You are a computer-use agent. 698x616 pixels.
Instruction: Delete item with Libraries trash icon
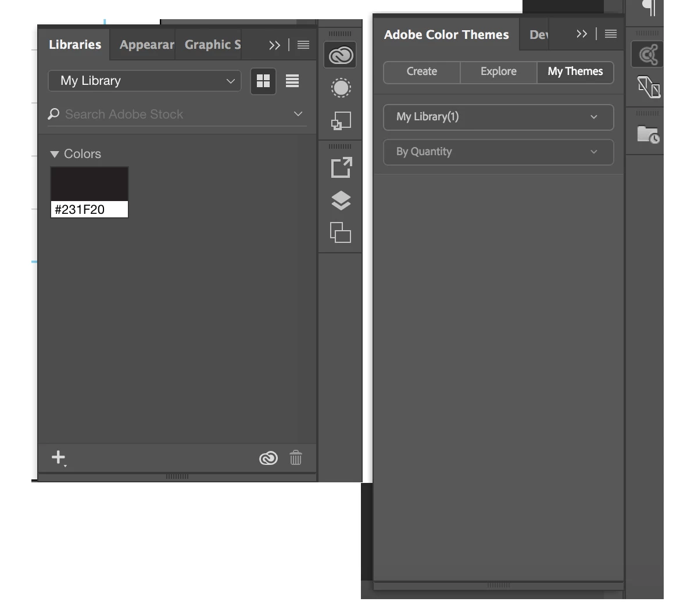(296, 458)
